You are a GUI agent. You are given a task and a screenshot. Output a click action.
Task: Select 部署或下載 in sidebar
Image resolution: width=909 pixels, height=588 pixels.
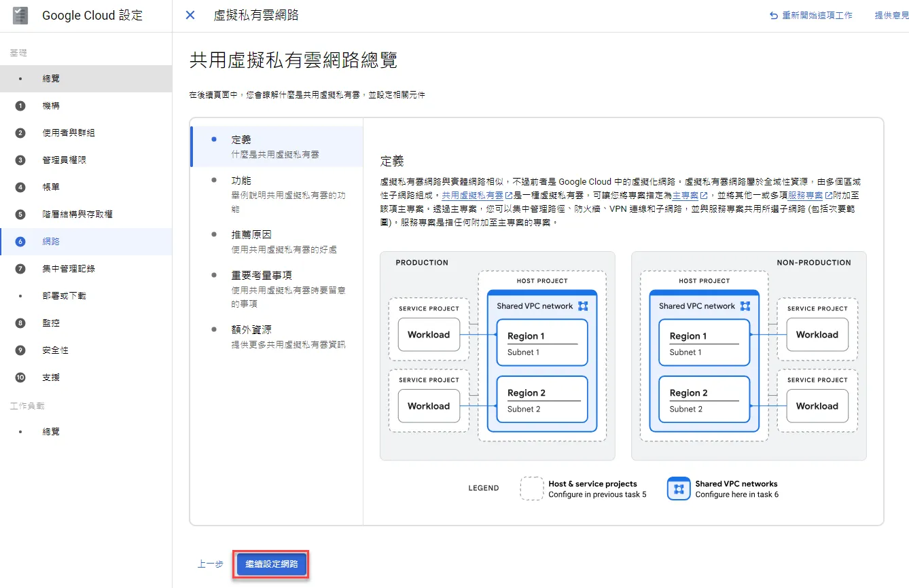pyautogui.click(x=86, y=296)
